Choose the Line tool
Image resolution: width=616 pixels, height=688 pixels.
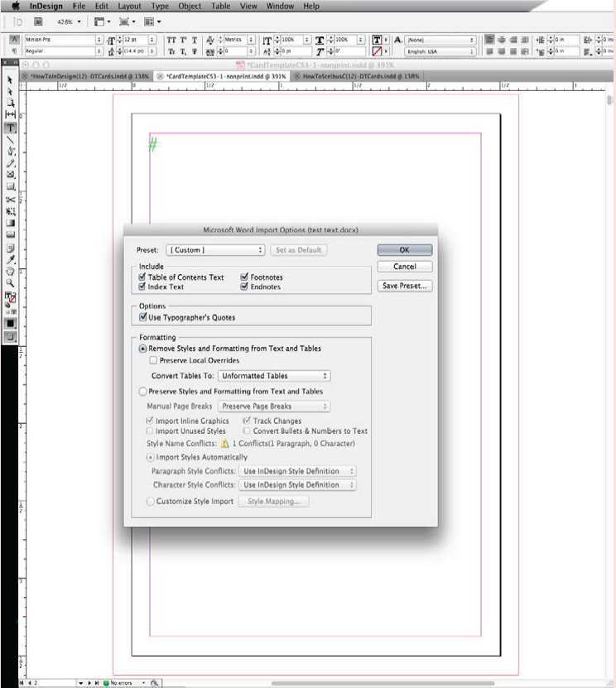point(11,140)
